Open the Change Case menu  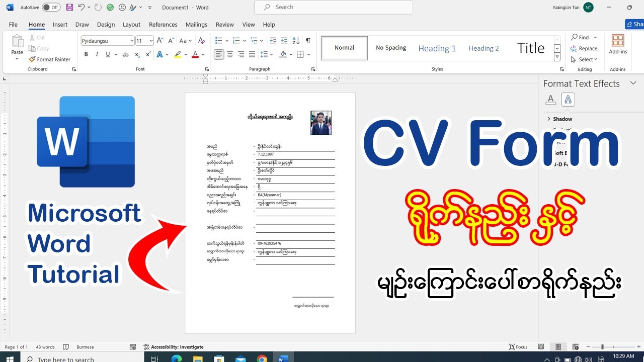click(186, 41)
